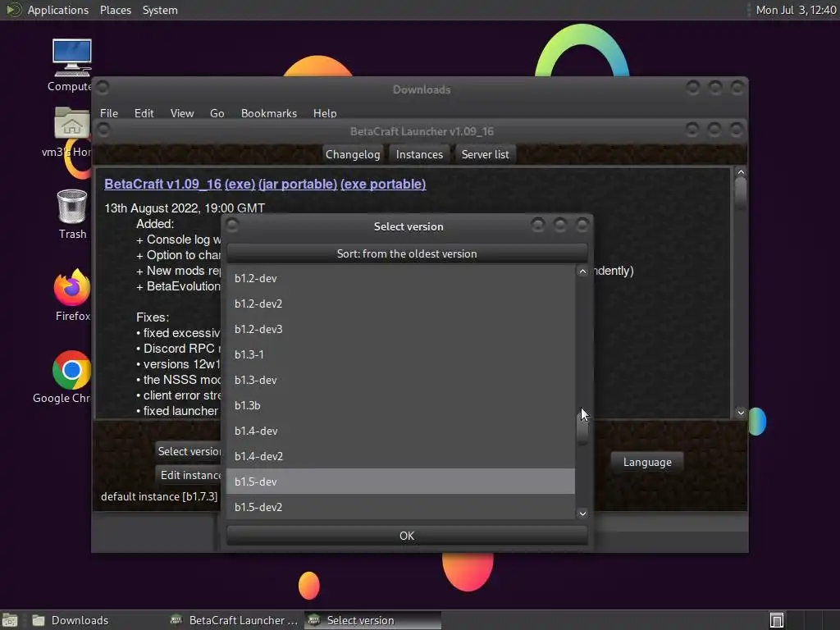Open Go menu in Downloads window
840x630 pixels.
tap(217, 113)
